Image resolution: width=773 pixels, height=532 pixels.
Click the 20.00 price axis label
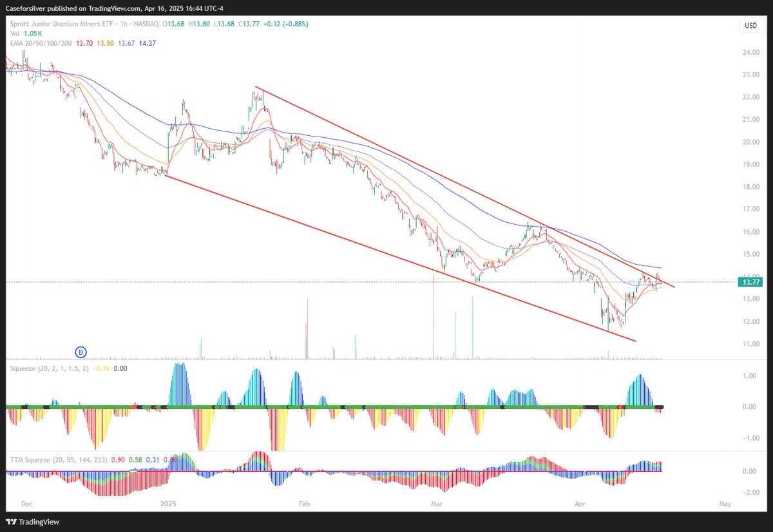click(x=750, y=142)
